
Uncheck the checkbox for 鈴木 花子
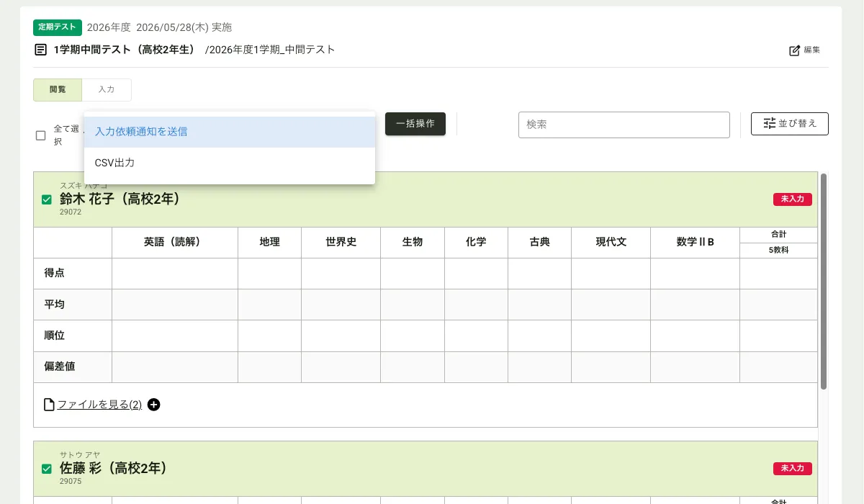click(x=47, y=199)
